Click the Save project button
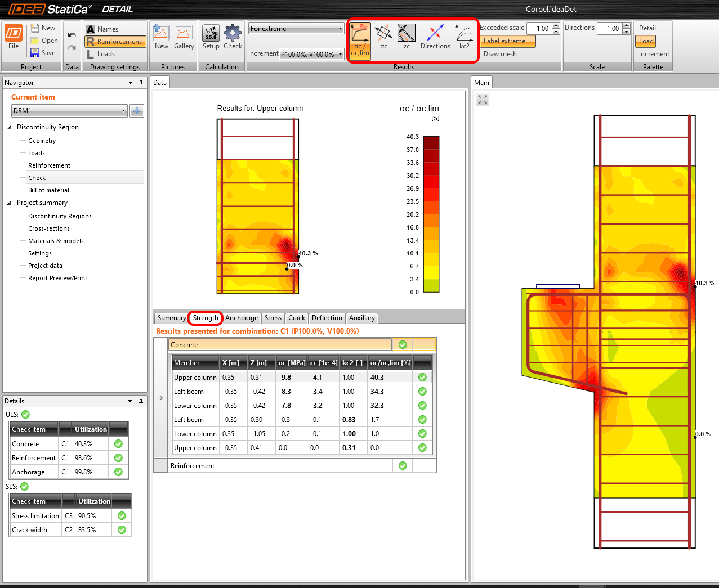Image resolution: width=719 pixels, height=588 pixels. [x=43, y=53]
